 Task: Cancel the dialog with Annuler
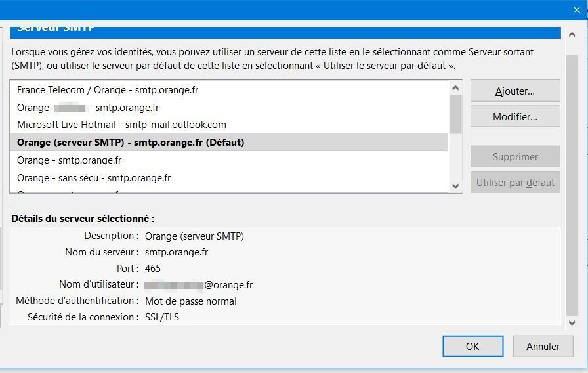click(543, 346)
